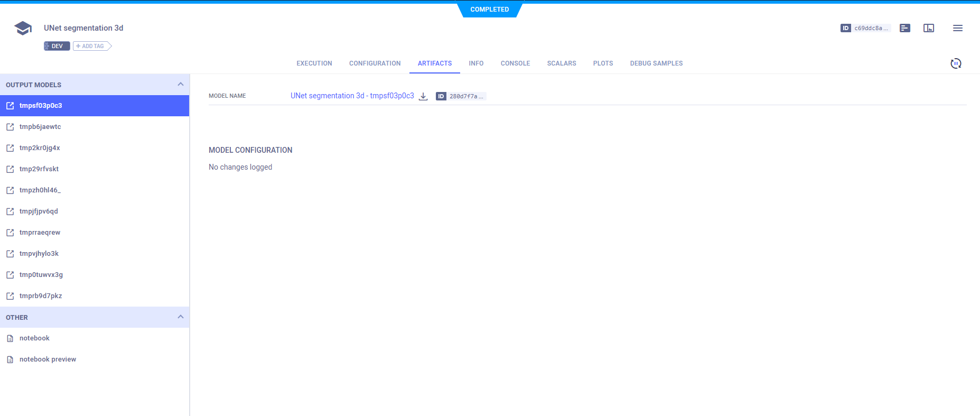The width and height of the screenshot is (980, 416).
Task: Click the experiment graduation cap icon
Action: 23,28
